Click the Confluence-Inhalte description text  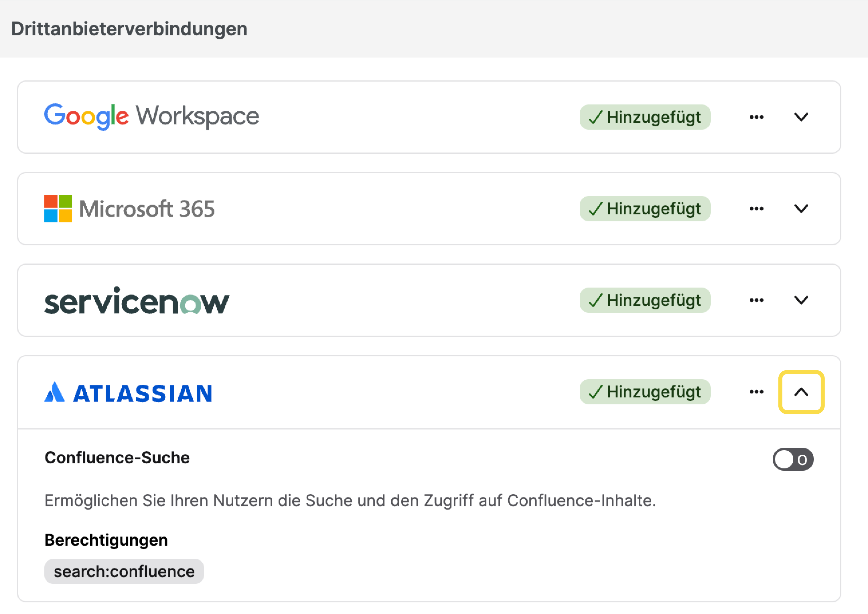350,501
